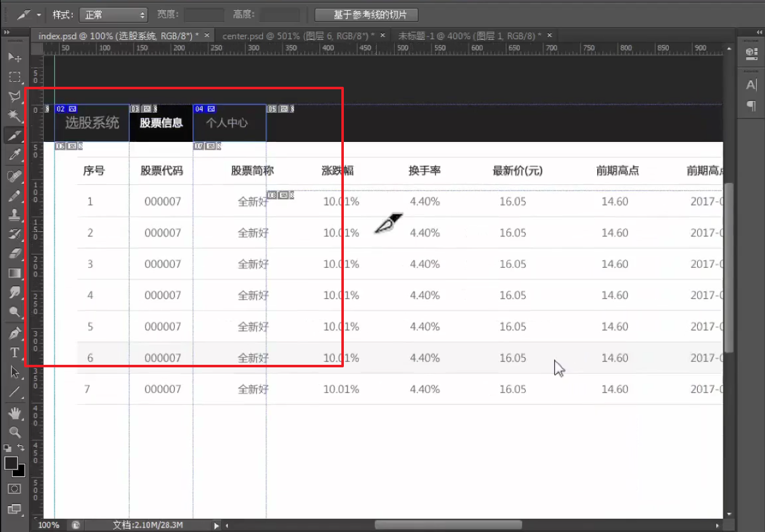Select the Line tool
This screenshot has height=532, width=765.
click(x=15, y=391)
